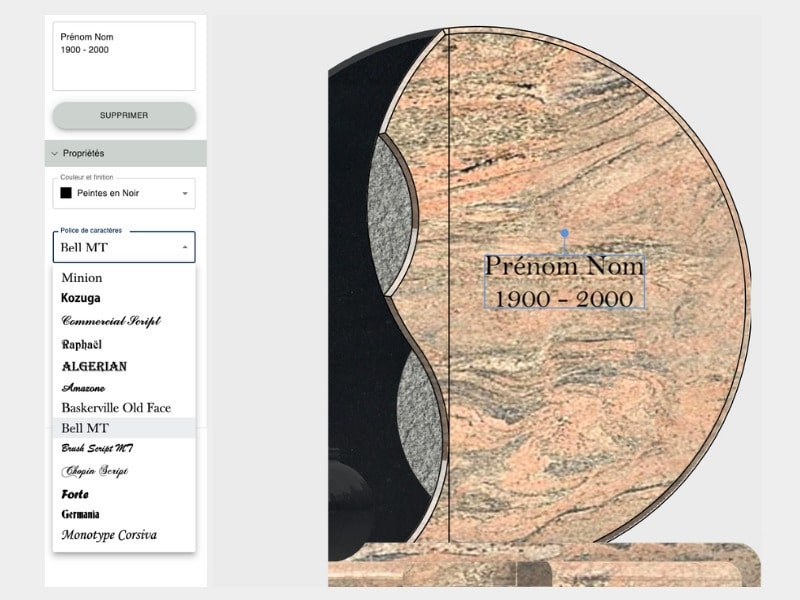Image resolution: width=800 pixels, height=600 pixels.
Task: Select the highlighted Bell MT option
Action: (x=124, y=428)
